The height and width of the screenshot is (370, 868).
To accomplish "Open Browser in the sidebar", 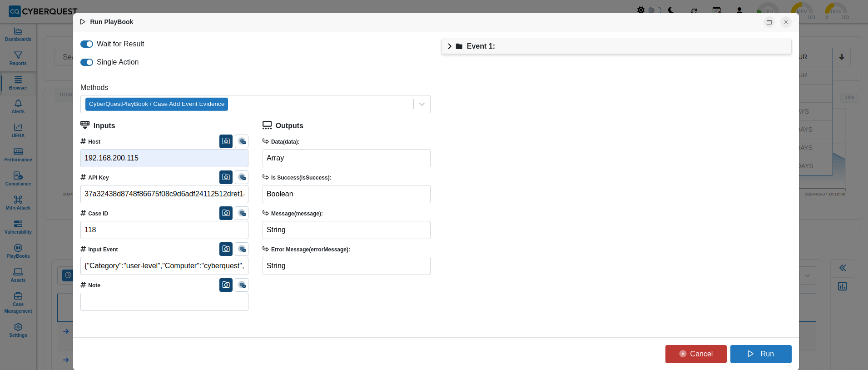I will coord(18,83).
